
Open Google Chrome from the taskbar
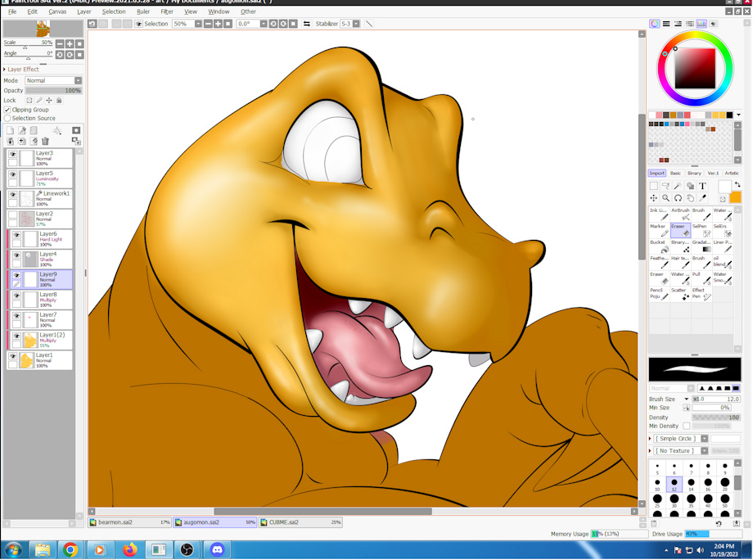[70, 549]
